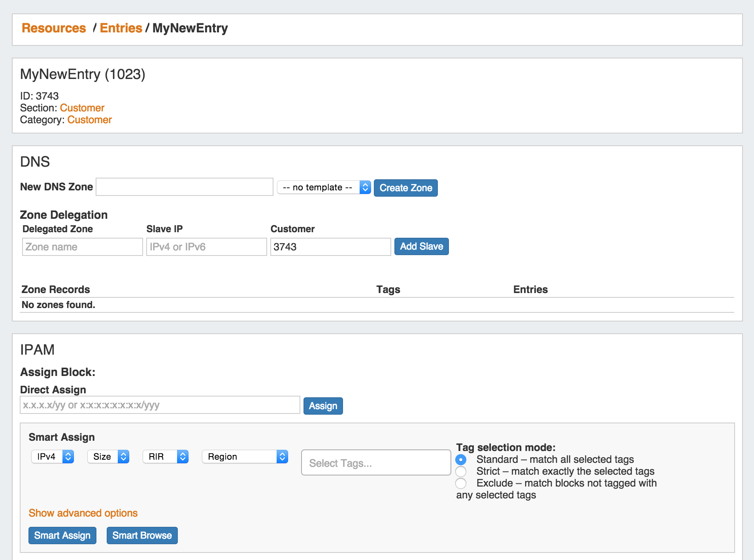Open the Resources breadcrumb link
This screenshot has height=560, width=754.
pos(54,28)
